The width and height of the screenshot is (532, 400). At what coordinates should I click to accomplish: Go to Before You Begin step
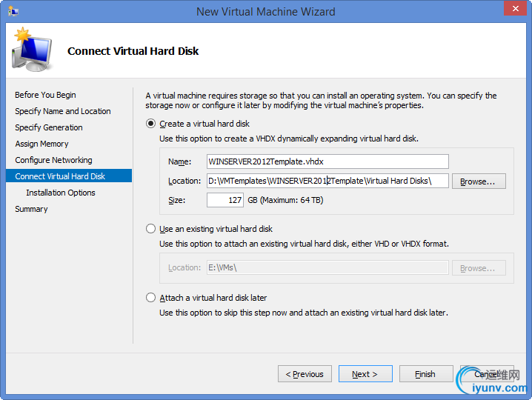coord(45,95)
